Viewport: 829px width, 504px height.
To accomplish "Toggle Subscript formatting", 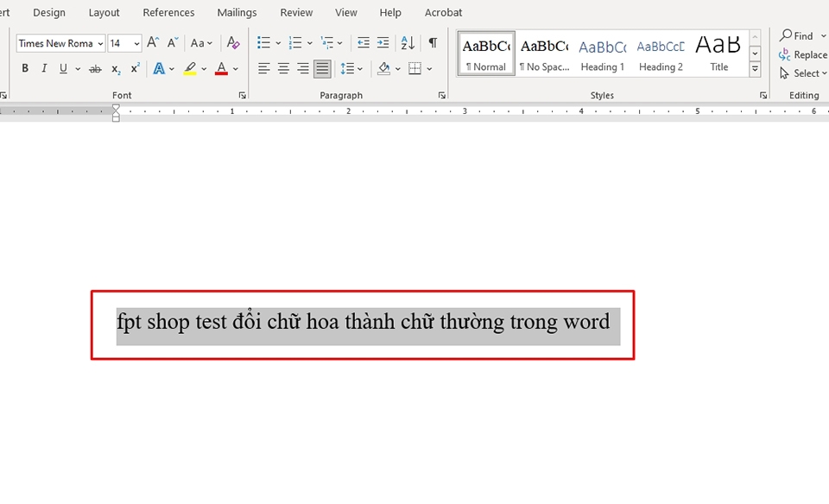I will (x=116, y=69).
